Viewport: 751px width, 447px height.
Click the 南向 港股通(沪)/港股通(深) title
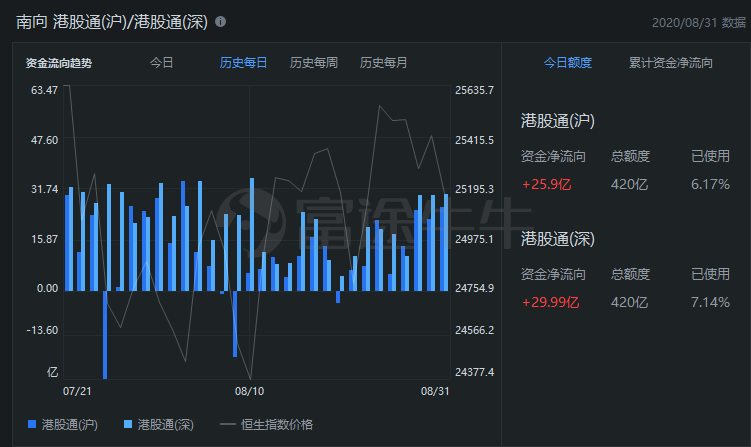(112, 22)
